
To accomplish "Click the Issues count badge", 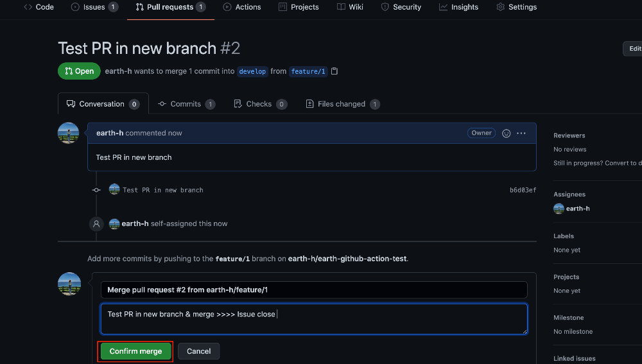I will click(x=113, y=7).
